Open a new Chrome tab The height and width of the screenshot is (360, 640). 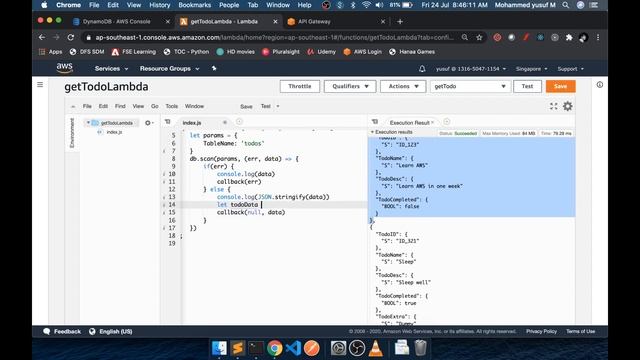(400, 21)
